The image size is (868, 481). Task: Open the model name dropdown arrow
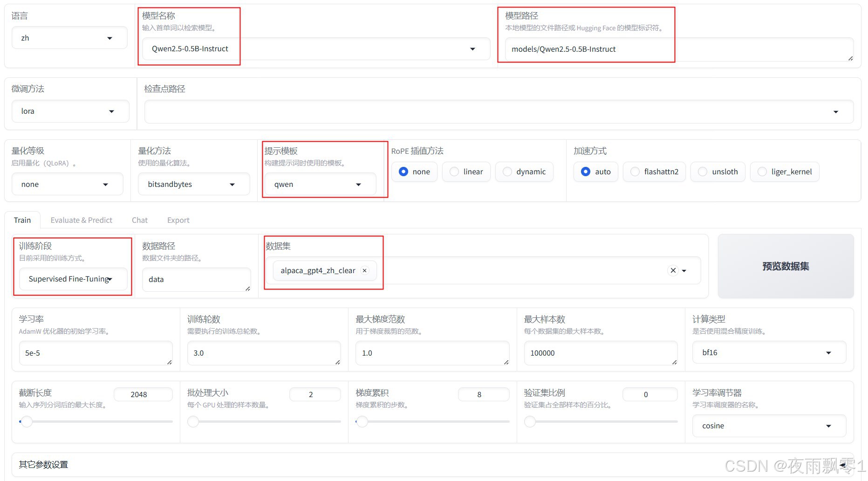click(472, 49)
